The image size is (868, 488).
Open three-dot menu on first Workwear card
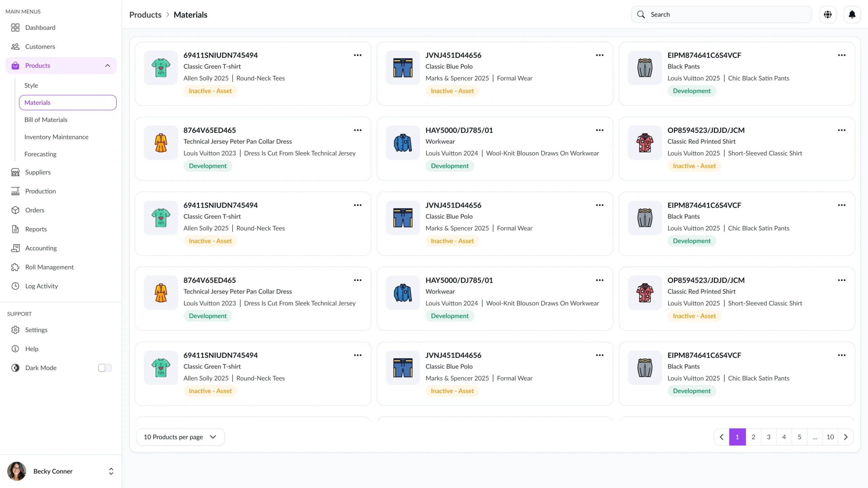599,130
